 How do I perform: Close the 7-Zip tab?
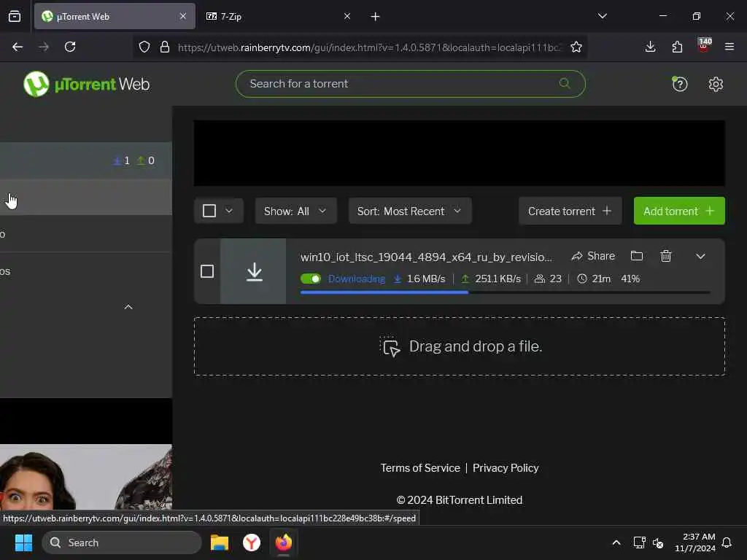coord(347,16)
